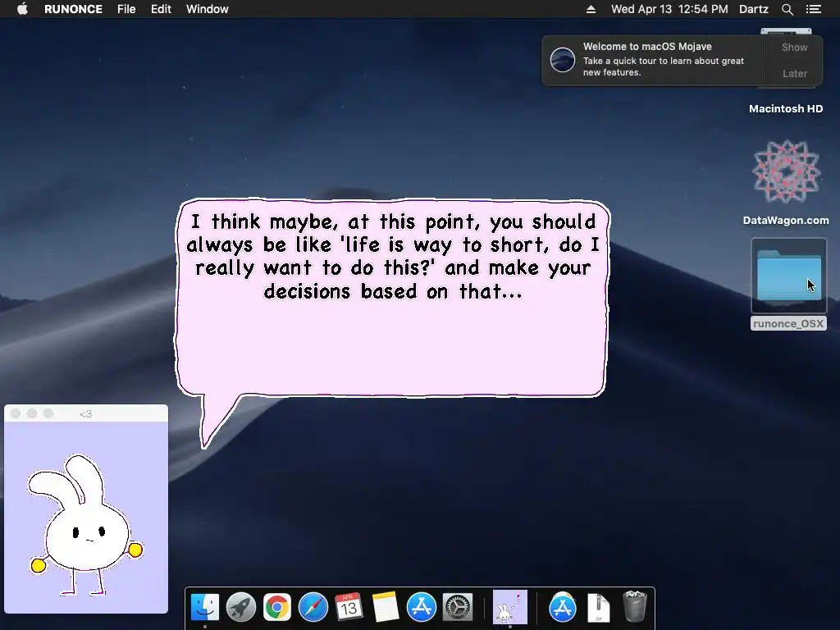This screenshot has width=840, height=630.
Task: Open the Edit menu
Action: coord(161,9)
